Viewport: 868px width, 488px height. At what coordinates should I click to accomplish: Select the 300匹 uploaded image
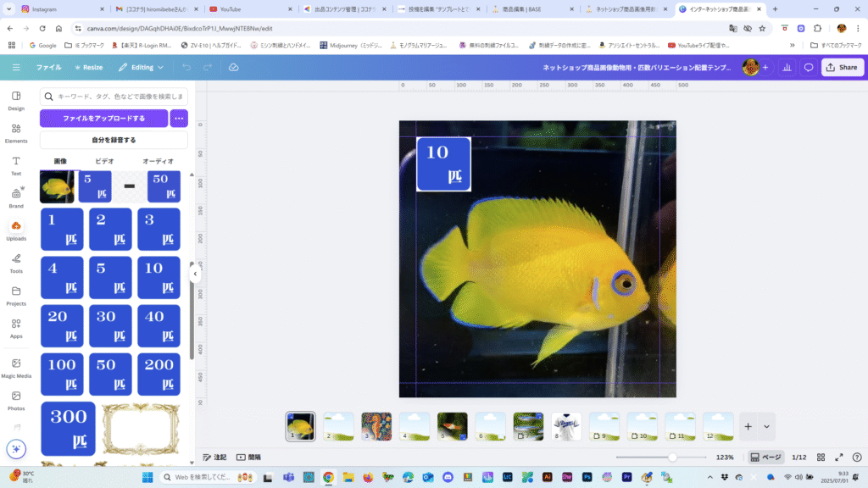tap(68, 429)
